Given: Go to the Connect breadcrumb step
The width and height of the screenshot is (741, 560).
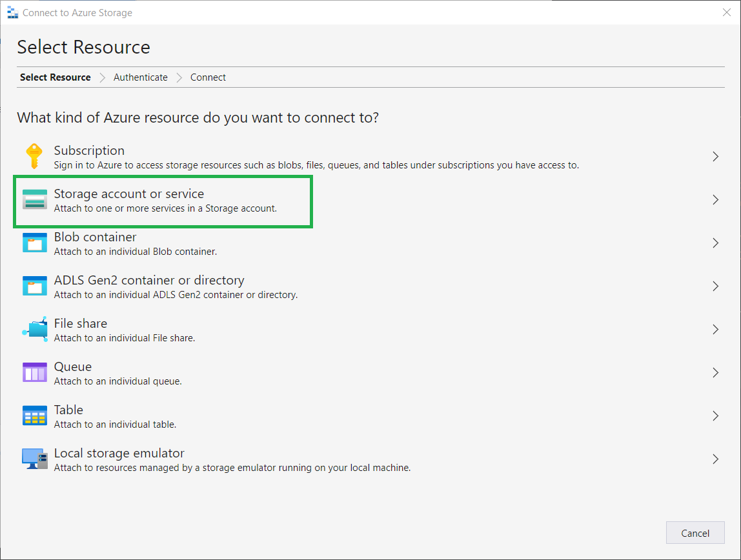Looking at the screenshot, I should pos(208,77).
